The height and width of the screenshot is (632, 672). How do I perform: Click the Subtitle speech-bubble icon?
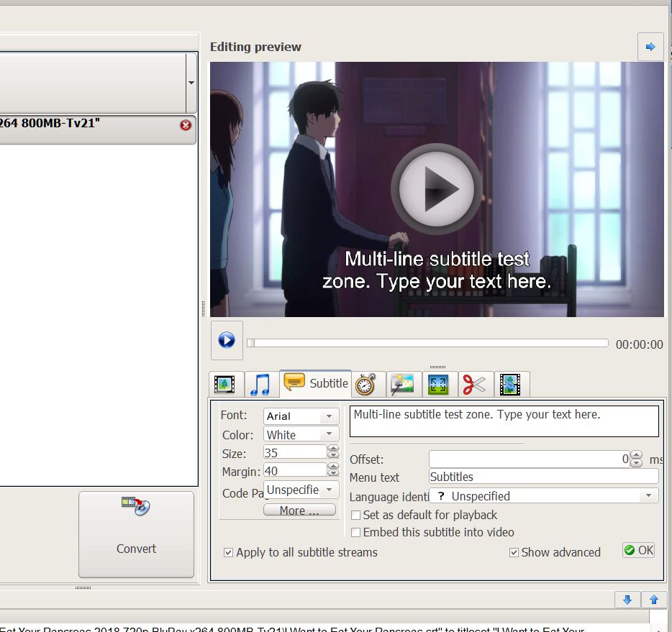(x=294, y=382)
